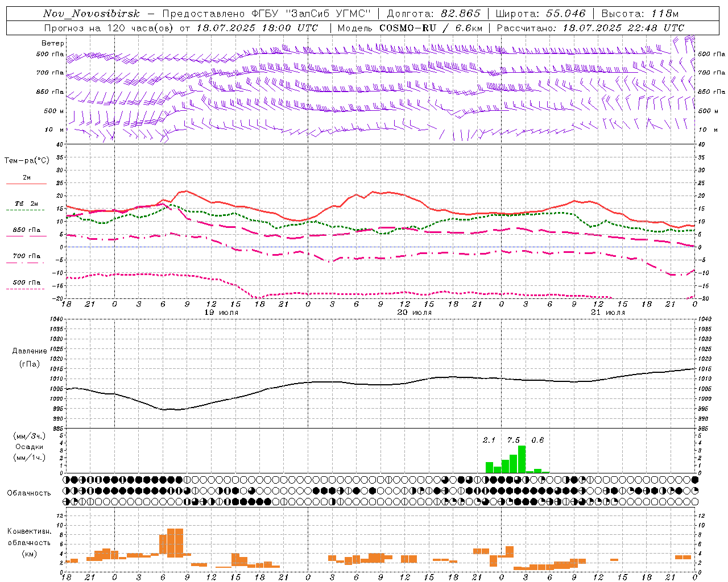Click the model name COSMO-RU

pyautogui.click(x=408, y=28)
